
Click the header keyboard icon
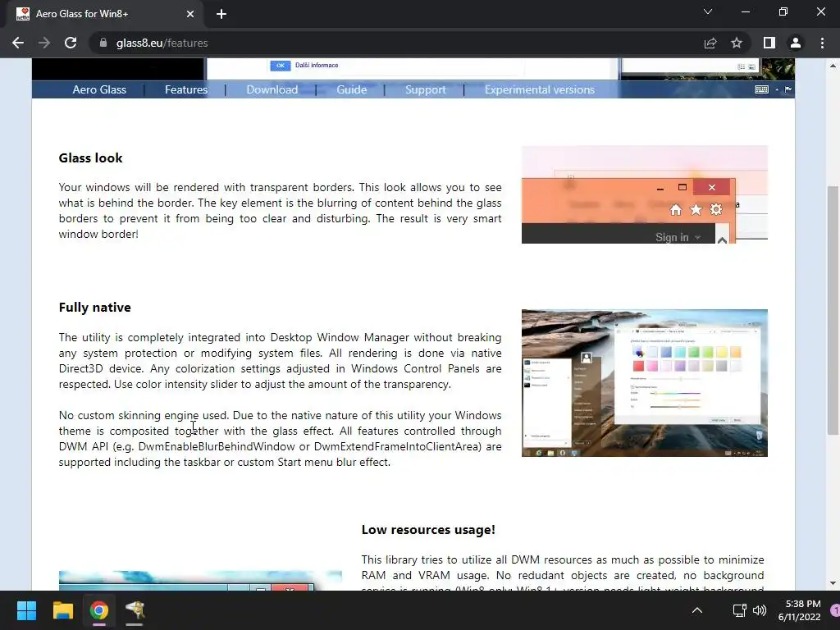pos(761,89)
